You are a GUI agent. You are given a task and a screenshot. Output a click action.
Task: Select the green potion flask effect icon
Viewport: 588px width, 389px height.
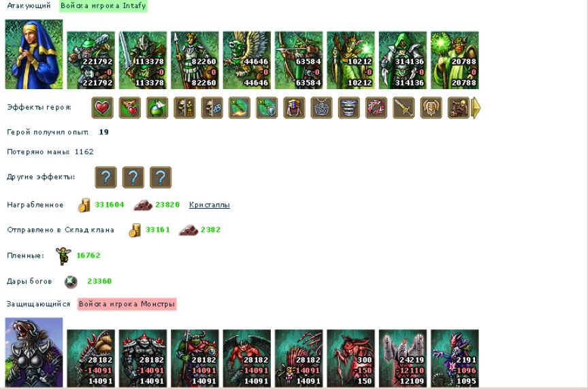click(157, 108)
